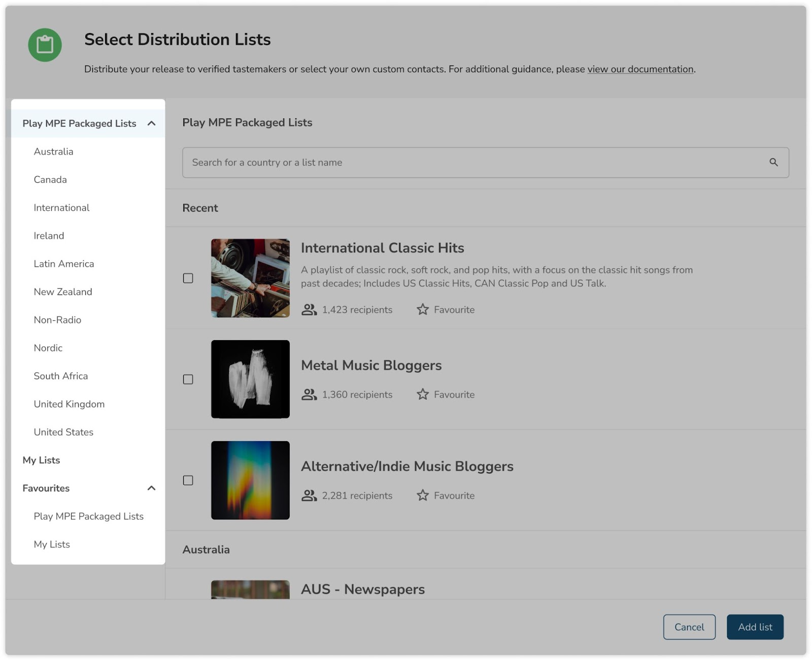Screen dimensions: 812x661
Task: Select International in the sidebar
Action: pos(61,207)
